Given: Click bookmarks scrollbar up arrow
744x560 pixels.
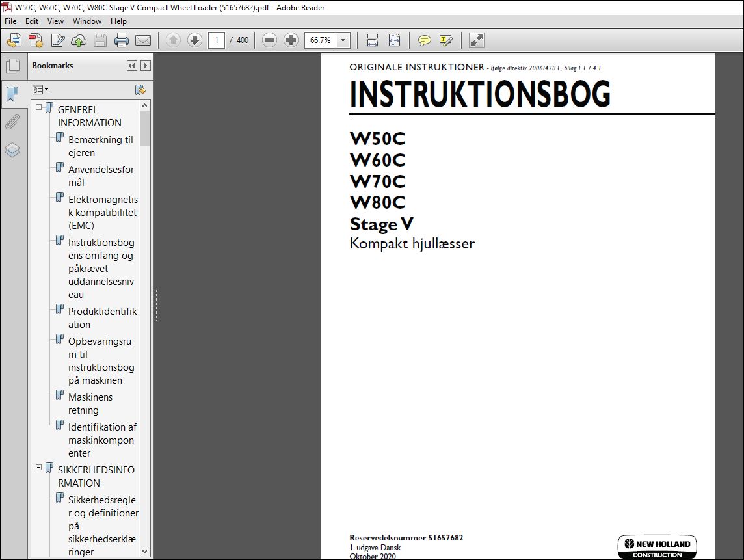Looking at the screenshot, I should (x=145, y=105).
